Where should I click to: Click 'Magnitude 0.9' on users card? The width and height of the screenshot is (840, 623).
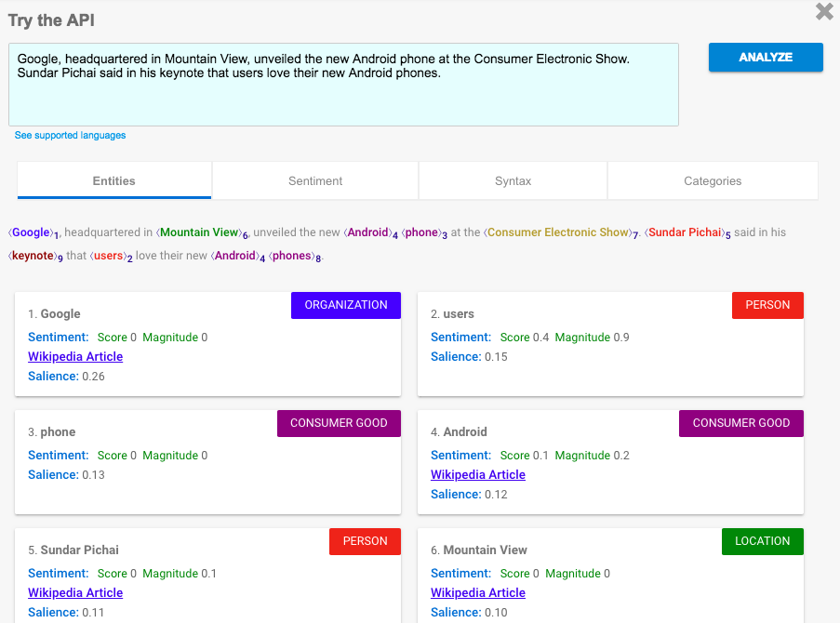pos(592,338)
